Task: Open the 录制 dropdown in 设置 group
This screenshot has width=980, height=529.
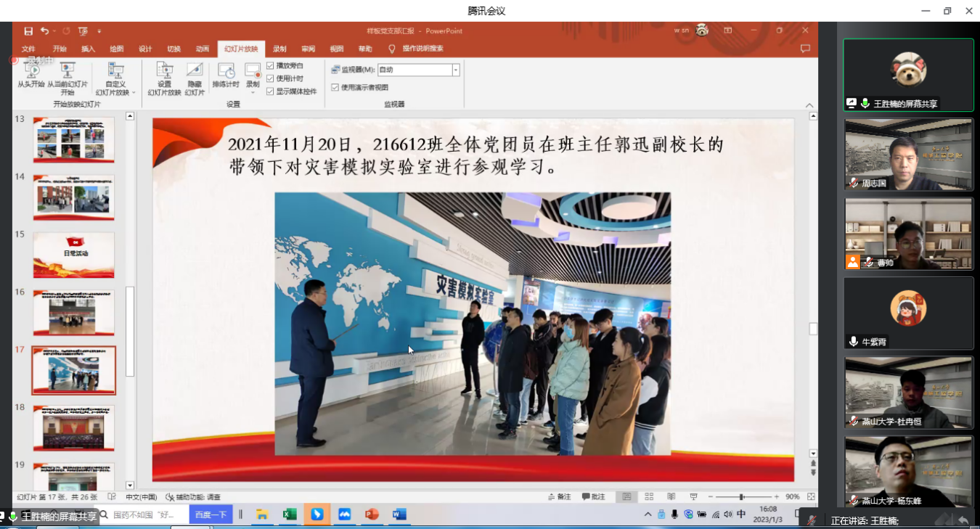Action: click(253, 92)
